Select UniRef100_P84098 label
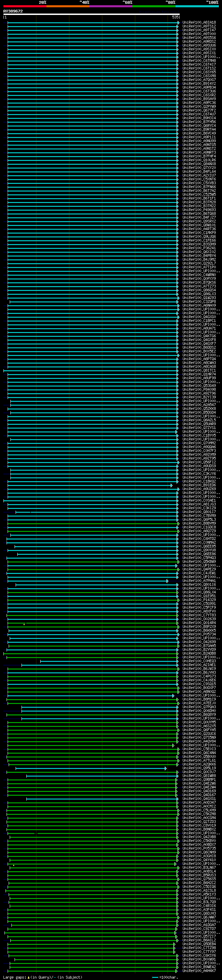222x980 pixels. click(199, 390)
